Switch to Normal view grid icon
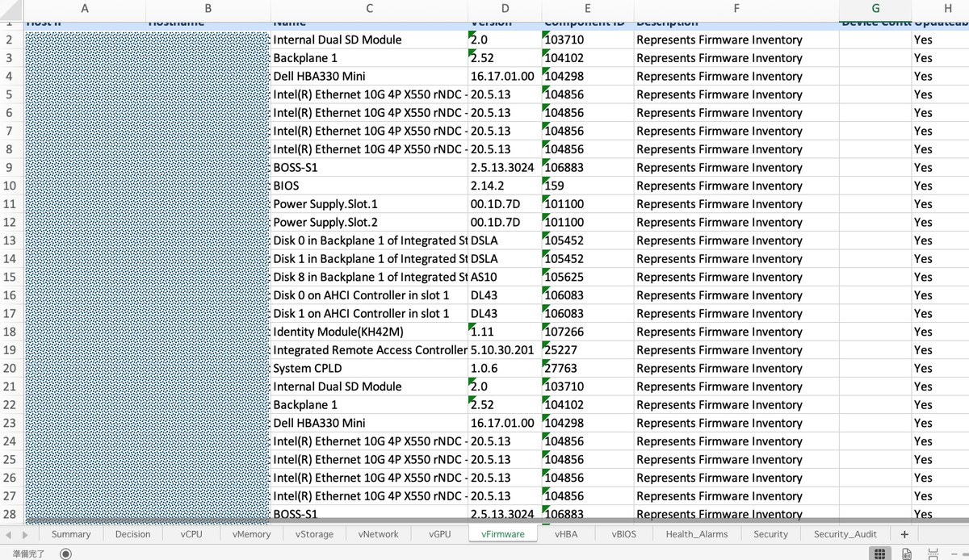Viewport: 969px width, 560px height. pos(880,554)
